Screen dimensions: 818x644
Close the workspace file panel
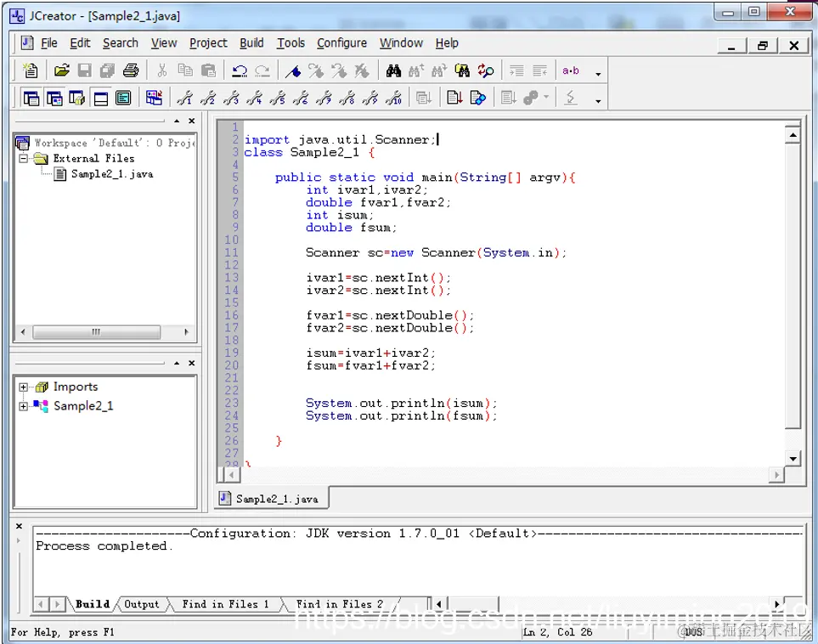click(192, 121)
